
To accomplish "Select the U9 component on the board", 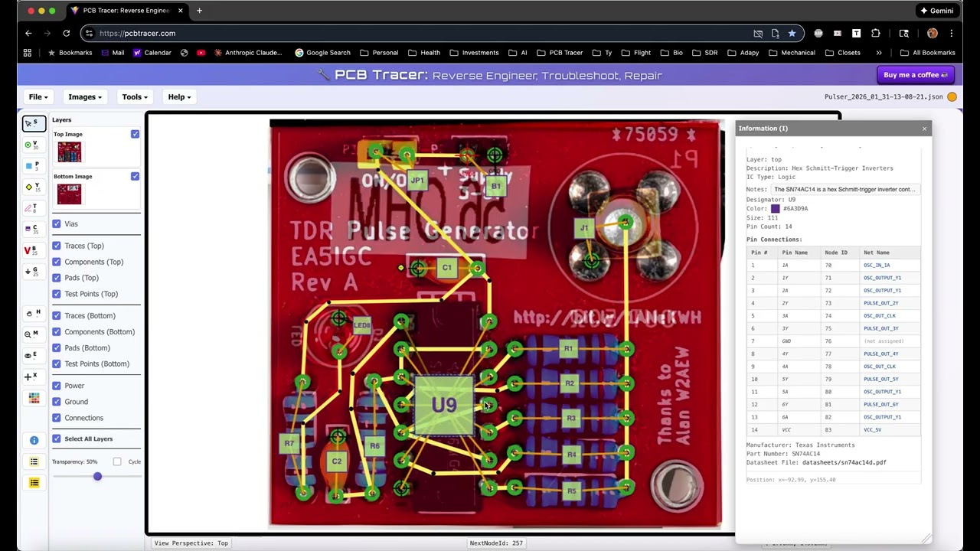I will pos(443,406).
